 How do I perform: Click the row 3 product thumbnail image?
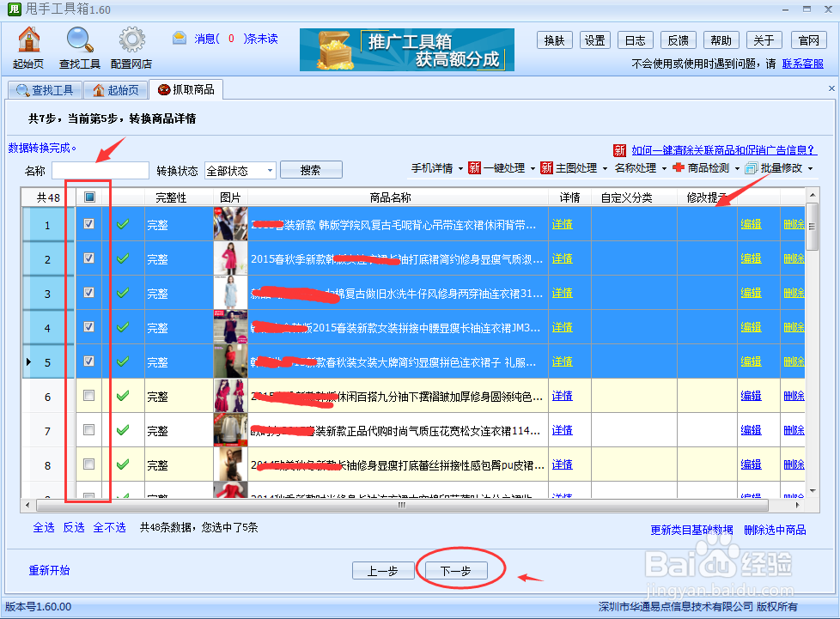pyautogui.click(x=230, y=293)
